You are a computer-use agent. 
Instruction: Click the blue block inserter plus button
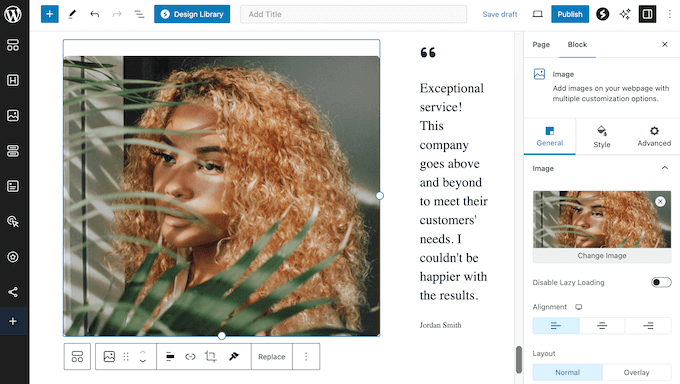49,14
